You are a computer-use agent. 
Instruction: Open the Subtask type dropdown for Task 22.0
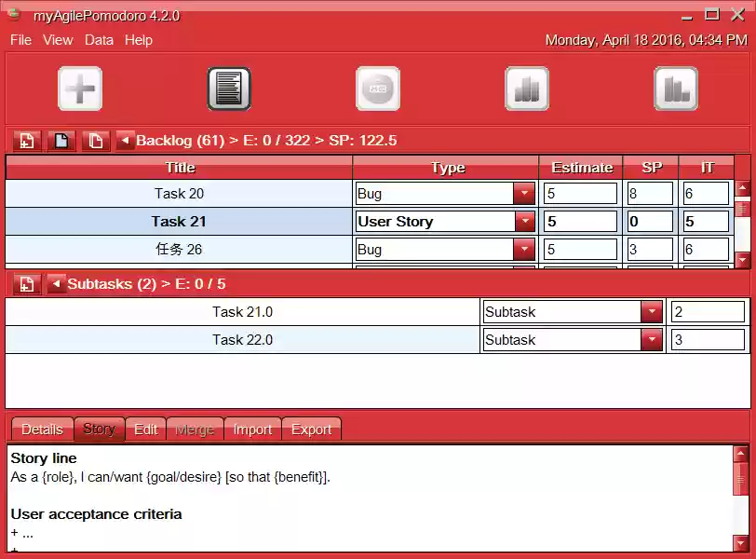(x=652, y=339)
